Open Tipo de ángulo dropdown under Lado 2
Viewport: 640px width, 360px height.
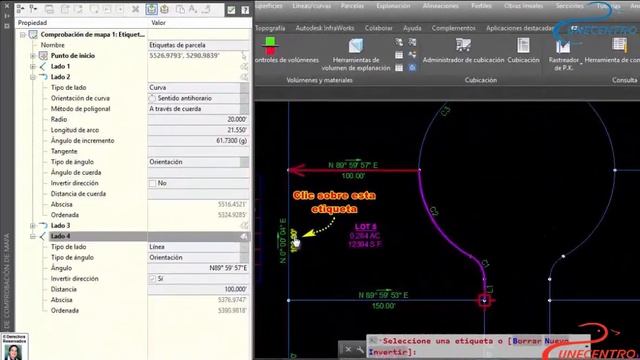coord(244,162)
